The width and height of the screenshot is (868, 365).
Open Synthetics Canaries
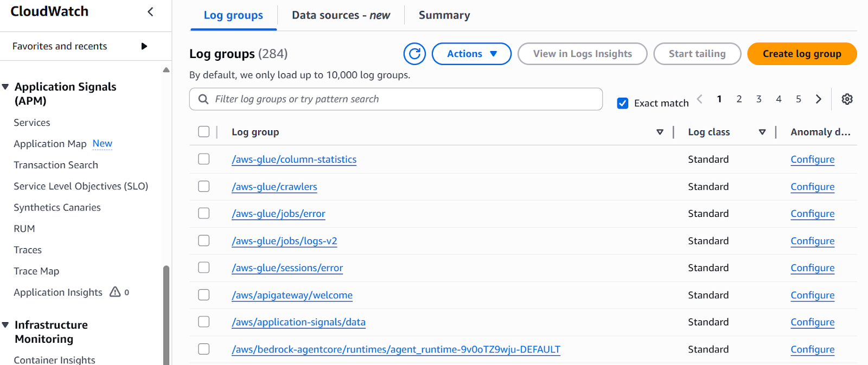tap(57, 207)
